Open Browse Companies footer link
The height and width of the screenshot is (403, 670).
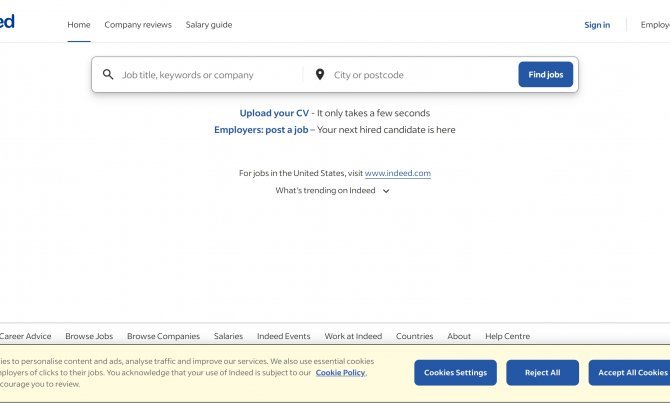[163, 336]
